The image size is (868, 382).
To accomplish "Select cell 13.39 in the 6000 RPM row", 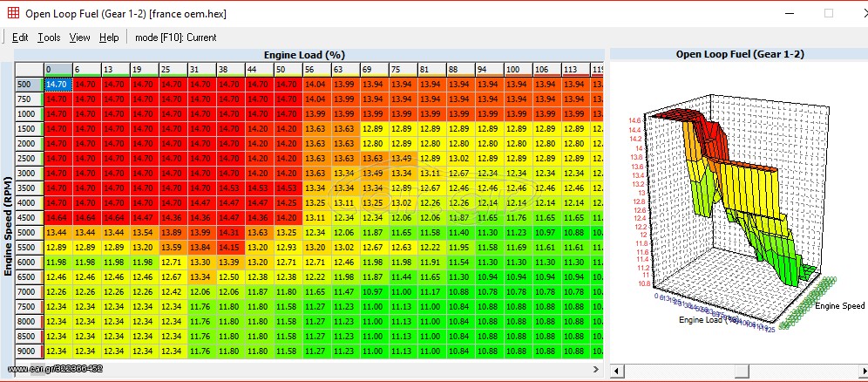I will point(231,262).
